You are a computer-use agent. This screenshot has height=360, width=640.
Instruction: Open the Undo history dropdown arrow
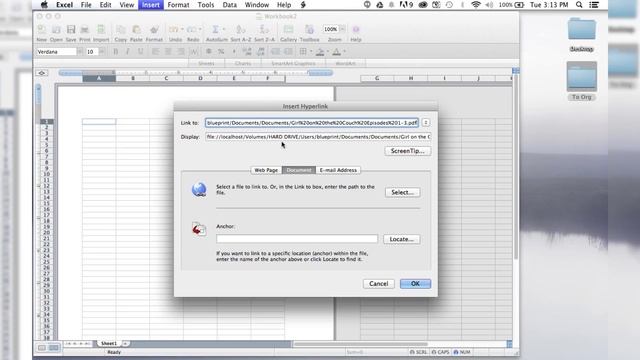click(182, 29)
